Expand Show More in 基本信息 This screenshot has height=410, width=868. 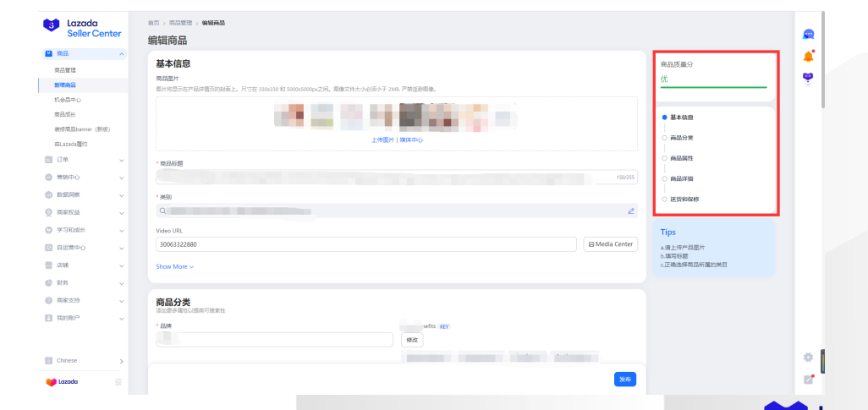175,266
